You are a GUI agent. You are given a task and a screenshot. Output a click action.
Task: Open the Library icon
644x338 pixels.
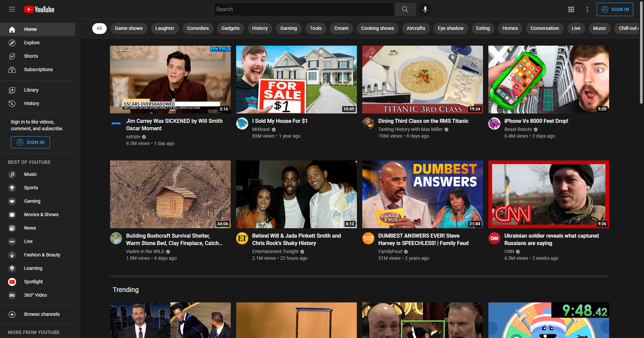[12, 90]
